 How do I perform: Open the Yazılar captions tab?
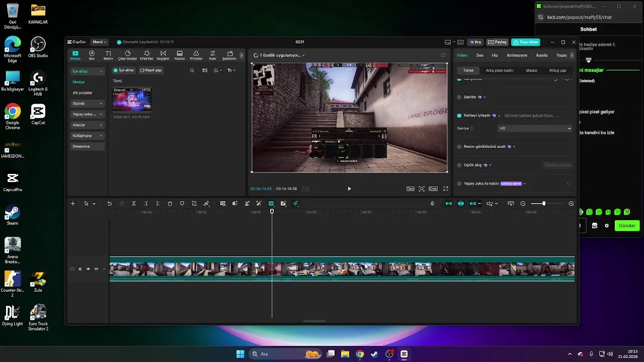(x=180, y=55)
